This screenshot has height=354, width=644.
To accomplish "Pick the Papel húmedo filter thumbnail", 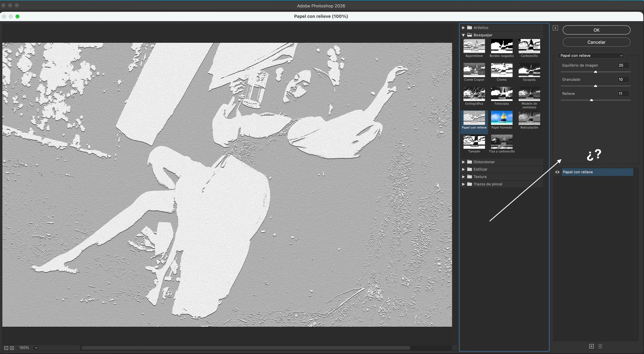I will pos(501,118).
